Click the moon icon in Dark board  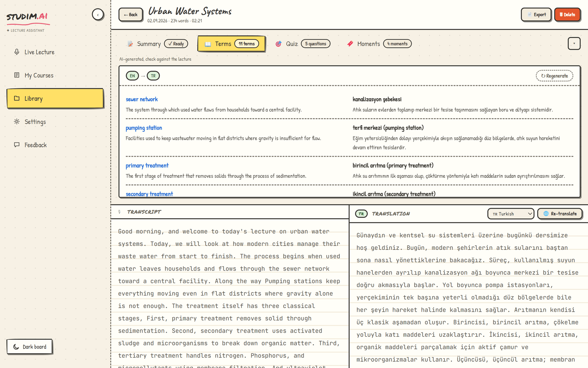pos(16,347)
